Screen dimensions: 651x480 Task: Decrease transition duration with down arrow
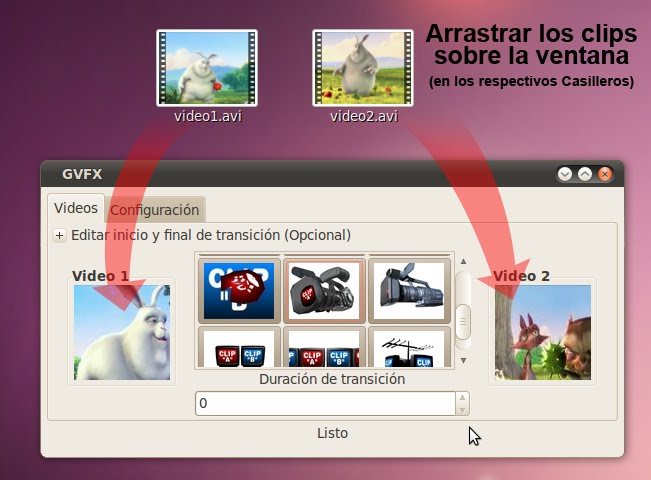tap(461, 409)
